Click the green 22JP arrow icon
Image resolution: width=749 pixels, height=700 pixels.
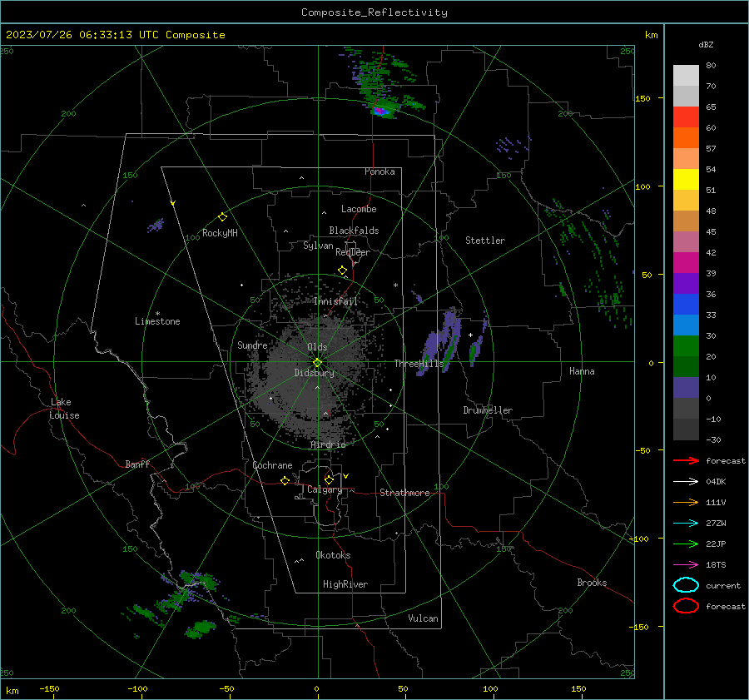tap(686, 544)
